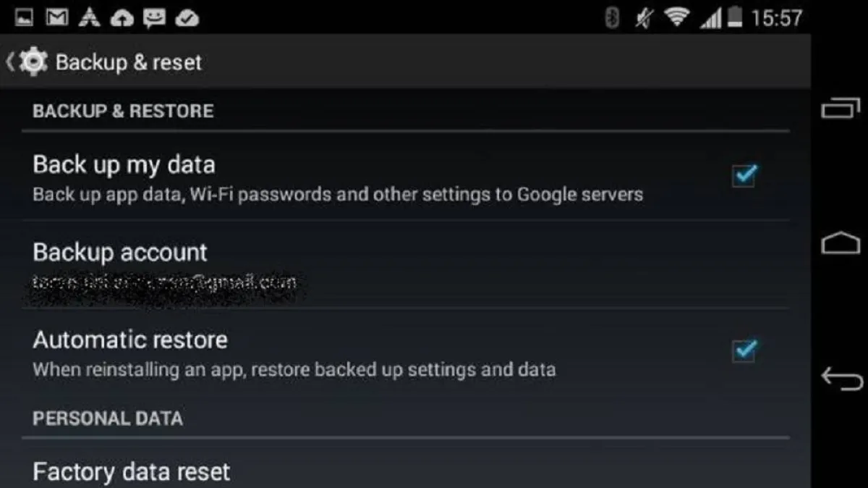Tap the Wi-Fi signal status icon
Screen dimensions: 868x488
[x=676, y=18]
